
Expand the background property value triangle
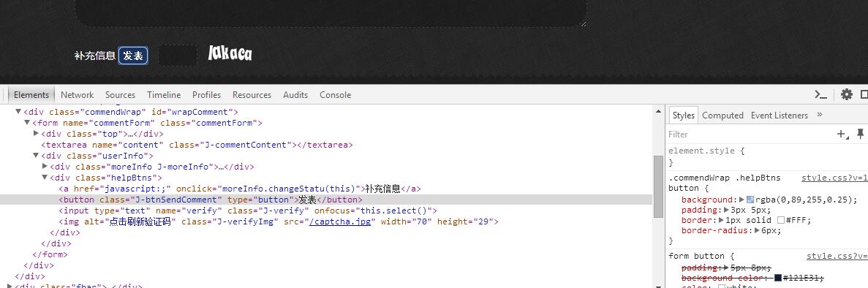[x=742, y=199]
